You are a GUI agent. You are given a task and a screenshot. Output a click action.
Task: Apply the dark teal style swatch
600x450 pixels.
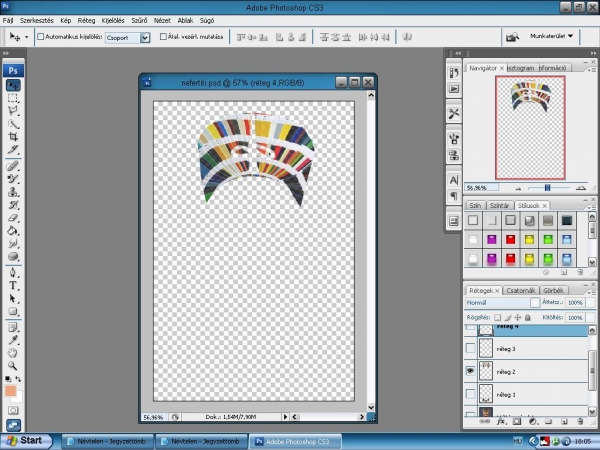pyautogui.click(x=566, y=220)
